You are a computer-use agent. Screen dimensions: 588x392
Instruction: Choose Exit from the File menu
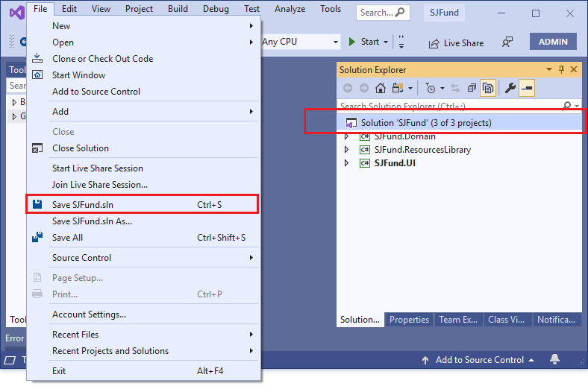click(x=143, y=371)
